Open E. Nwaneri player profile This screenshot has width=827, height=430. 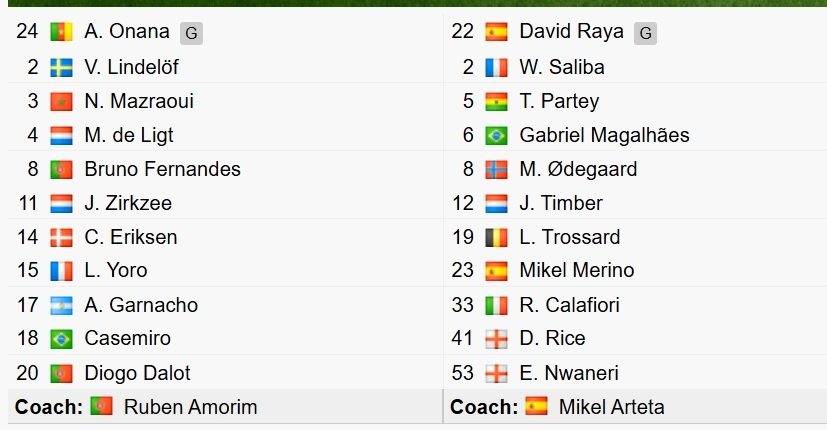[569, 373]
